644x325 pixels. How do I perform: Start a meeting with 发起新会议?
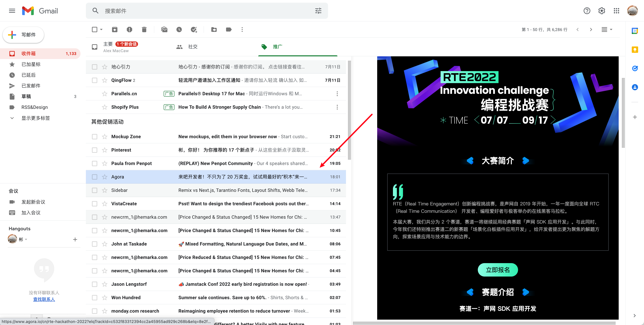[33, 202]
